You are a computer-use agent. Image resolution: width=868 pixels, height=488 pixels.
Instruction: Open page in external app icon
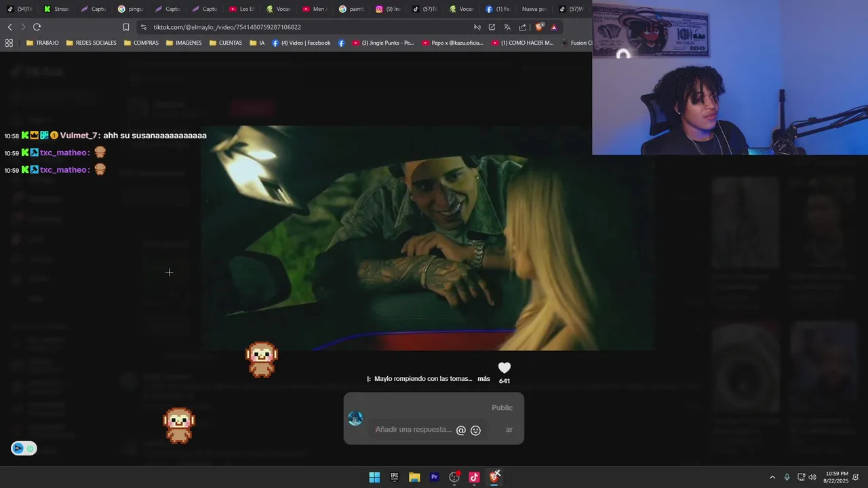[x=492, y=27]
